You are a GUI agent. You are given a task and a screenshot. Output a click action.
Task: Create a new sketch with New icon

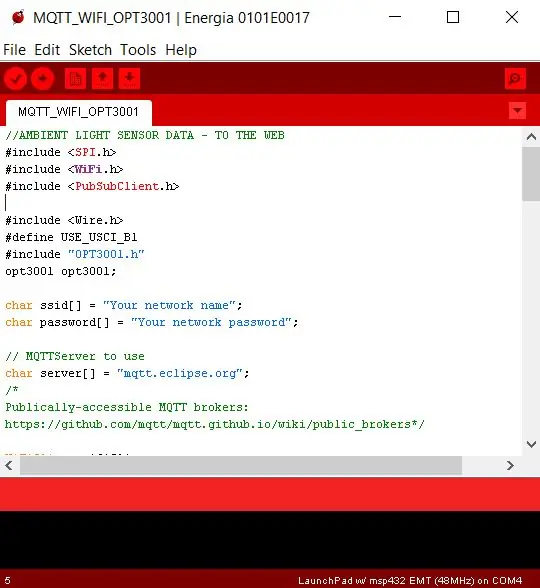pyautogui.click(x=75, y=79)
